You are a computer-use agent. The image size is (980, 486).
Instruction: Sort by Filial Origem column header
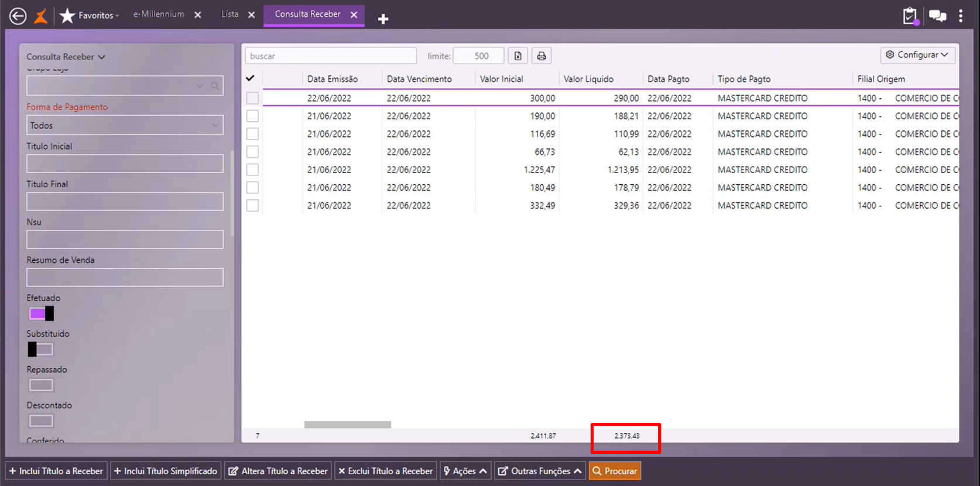[x=881, y=79]
